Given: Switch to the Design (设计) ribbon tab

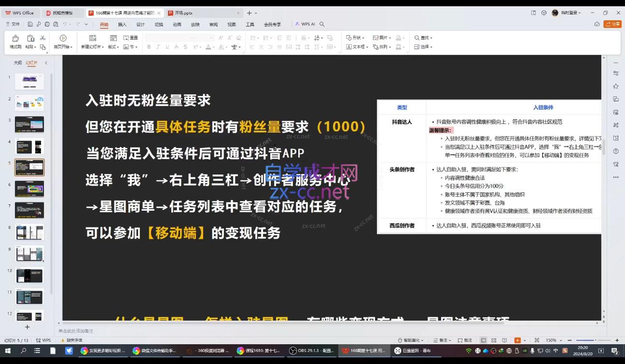Looking at the screenshot, I should (x=140, y=24).
